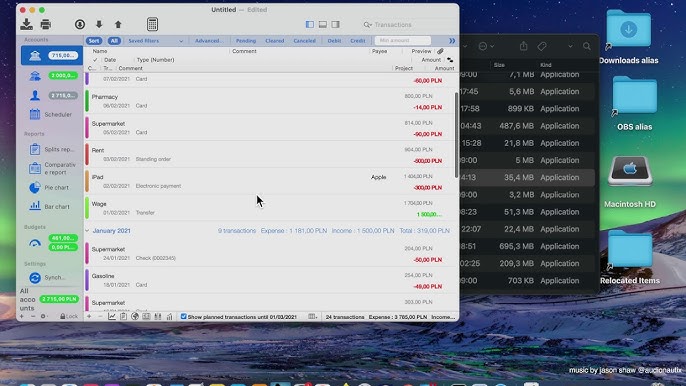
Task: Select the bank account showing 715,00
Action: coord(52,56)
